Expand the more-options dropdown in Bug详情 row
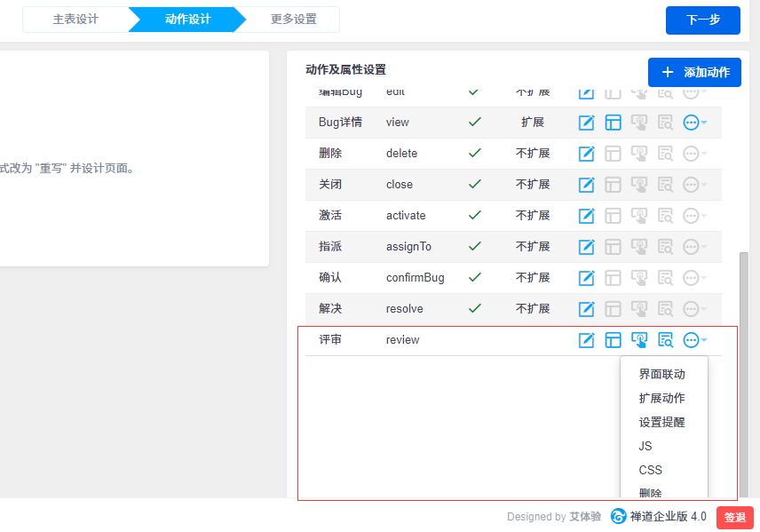The image size is (760, 532). pos(694,123)
